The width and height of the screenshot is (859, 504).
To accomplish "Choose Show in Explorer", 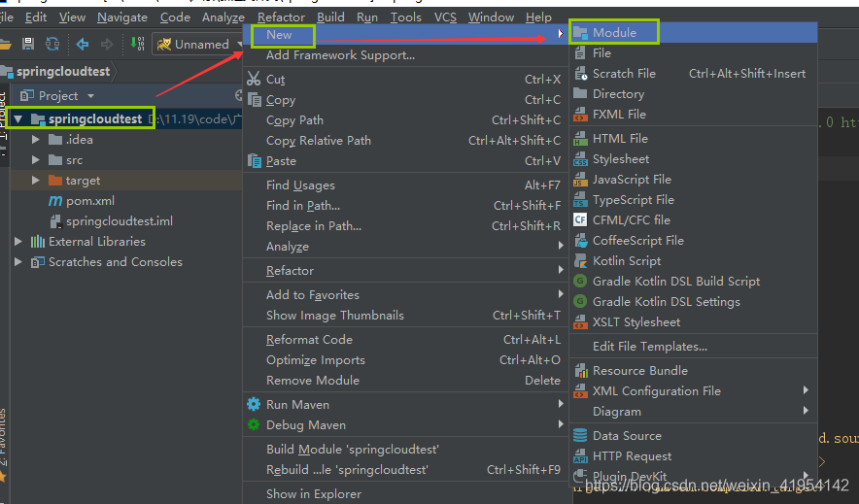I will (x=405, y=493).
